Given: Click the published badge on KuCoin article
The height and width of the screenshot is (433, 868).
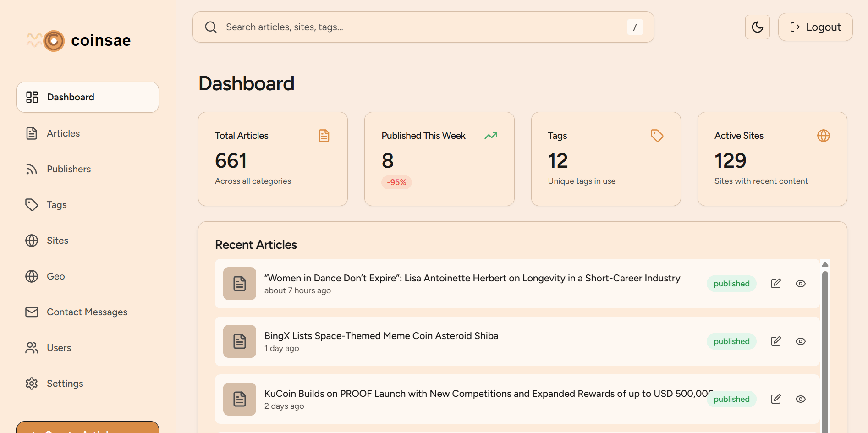Looking at the screenshot, I should 731,399.
